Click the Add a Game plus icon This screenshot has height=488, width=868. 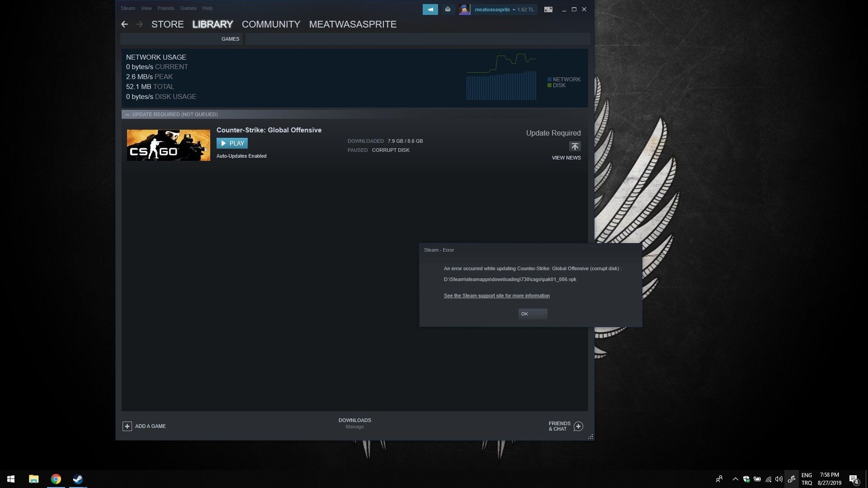[127, 426]
